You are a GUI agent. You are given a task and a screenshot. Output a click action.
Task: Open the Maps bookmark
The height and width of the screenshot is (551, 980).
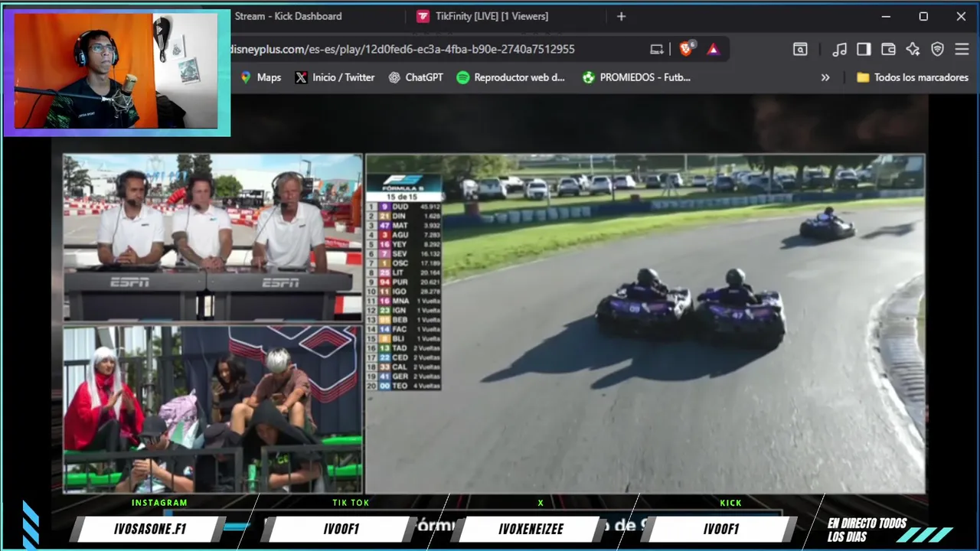[261, 77]
